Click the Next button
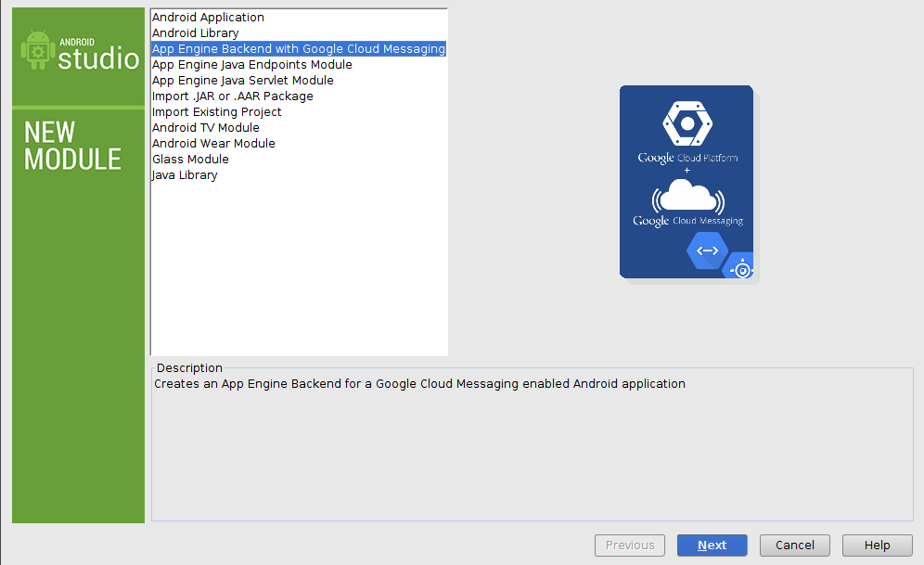 [712, 546]
